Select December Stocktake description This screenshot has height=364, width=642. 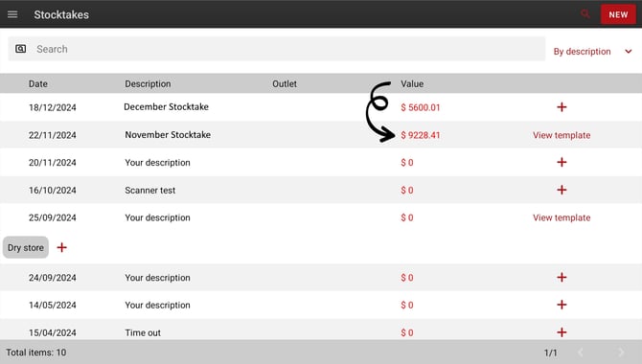pyautogui.click(x=166, y=107)
